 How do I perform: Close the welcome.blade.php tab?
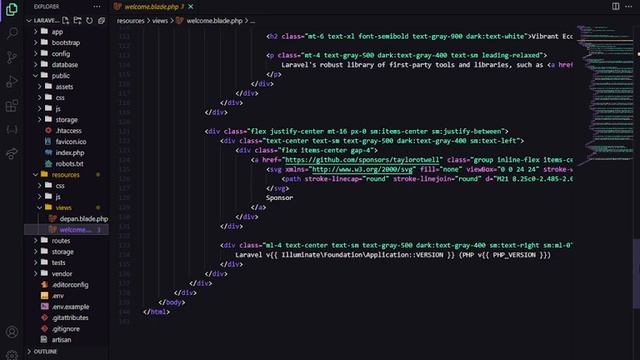(x=191, y=7)
